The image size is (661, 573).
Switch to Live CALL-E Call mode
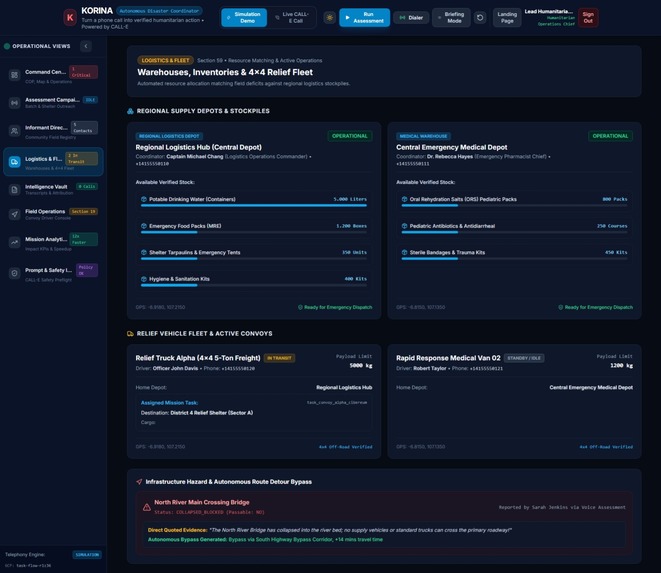292,18
